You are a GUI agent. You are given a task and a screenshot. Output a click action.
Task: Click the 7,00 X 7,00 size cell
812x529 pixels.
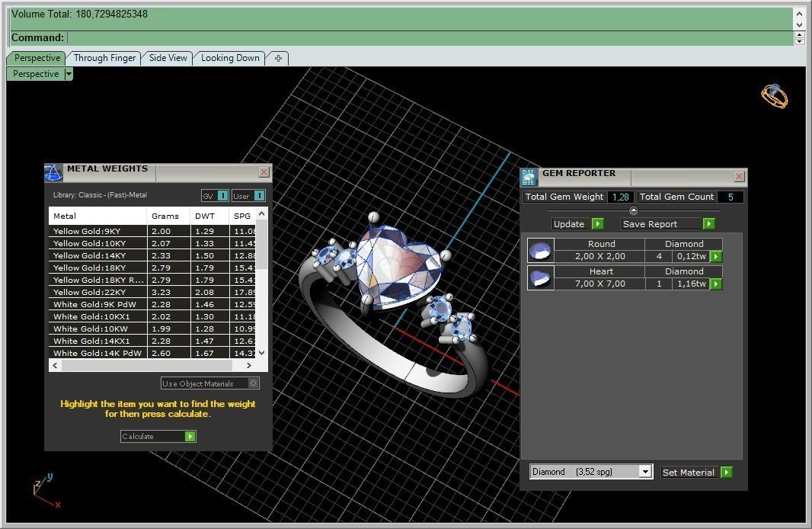click(599, 284)
